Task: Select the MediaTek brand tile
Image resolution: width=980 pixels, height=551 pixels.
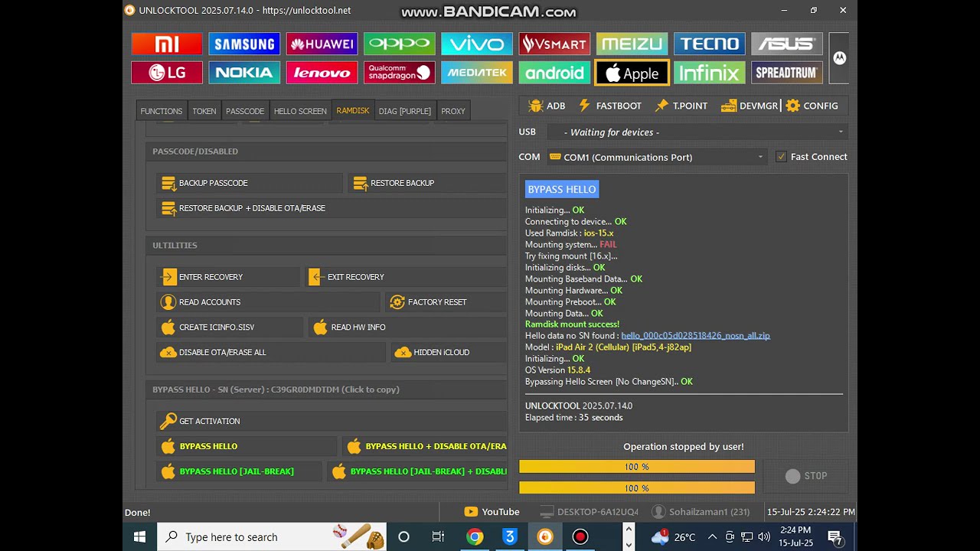Action: coord(476,73)
